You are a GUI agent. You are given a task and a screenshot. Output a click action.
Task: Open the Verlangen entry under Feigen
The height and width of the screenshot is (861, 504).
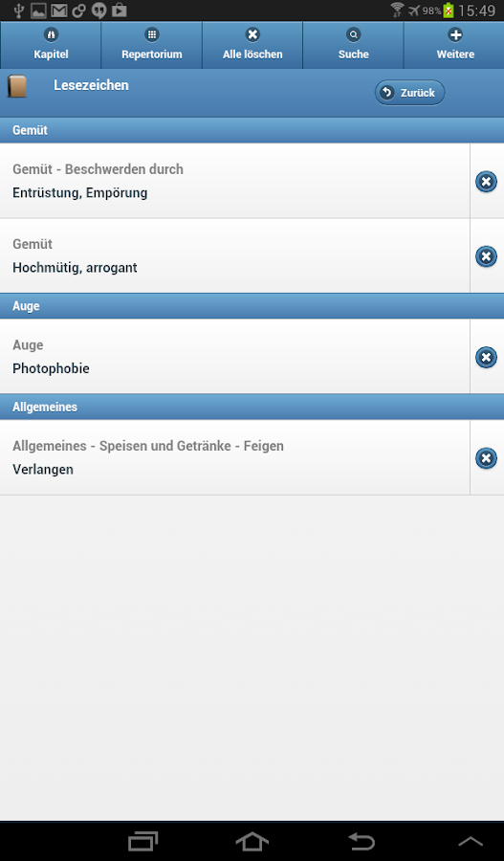pyautogui.click(x=235, y=458)
